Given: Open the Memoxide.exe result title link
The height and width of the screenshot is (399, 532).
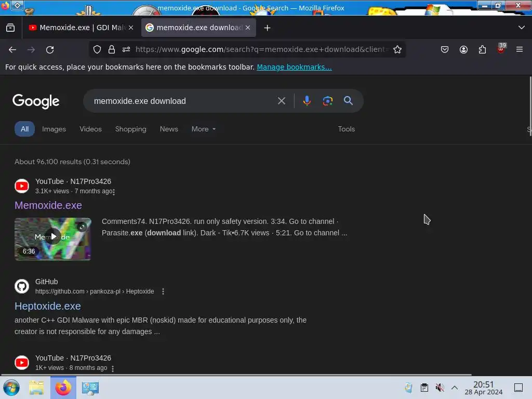Looking at the screenshot, I should [x=48, y=205].
